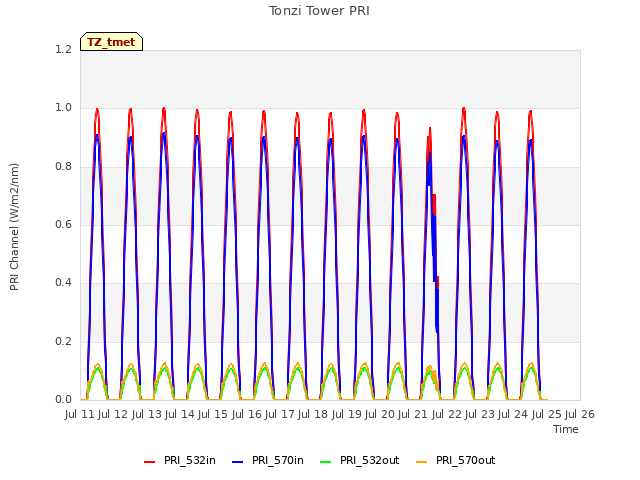Click the x-axis title Time
This screenshot has height=480, width=640.
pos(566,429)
